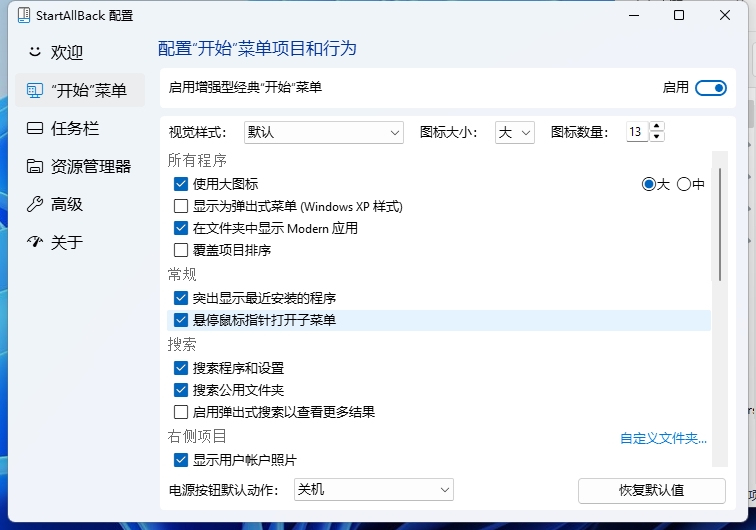Toggle 悬停鼠标指针打开子菜单 checkbox
The height and width of the screenshot is (530, 756).
[x=181, y=320]
